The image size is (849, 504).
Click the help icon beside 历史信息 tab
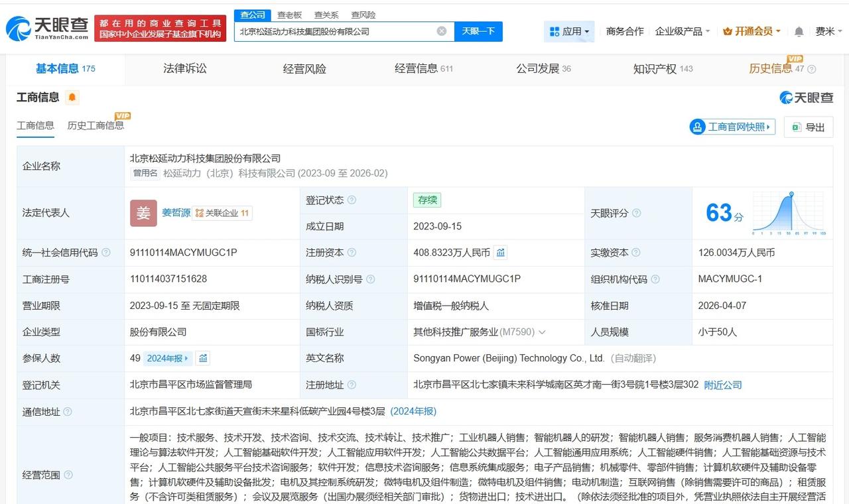tap(812, 69)
